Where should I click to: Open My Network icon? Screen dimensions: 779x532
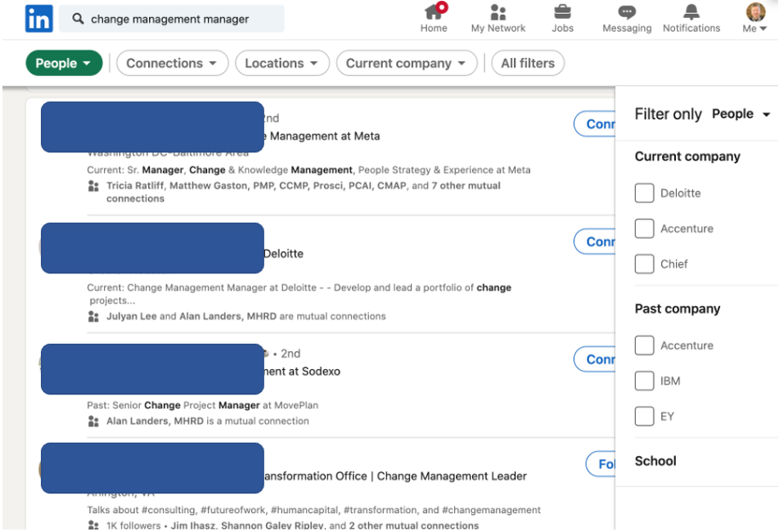[x=498, y=12]
